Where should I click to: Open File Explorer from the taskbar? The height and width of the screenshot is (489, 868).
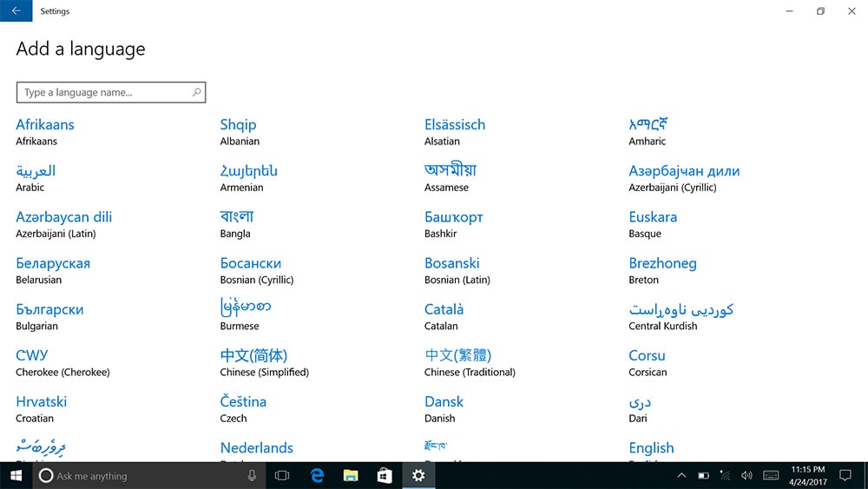pos(351,475)
